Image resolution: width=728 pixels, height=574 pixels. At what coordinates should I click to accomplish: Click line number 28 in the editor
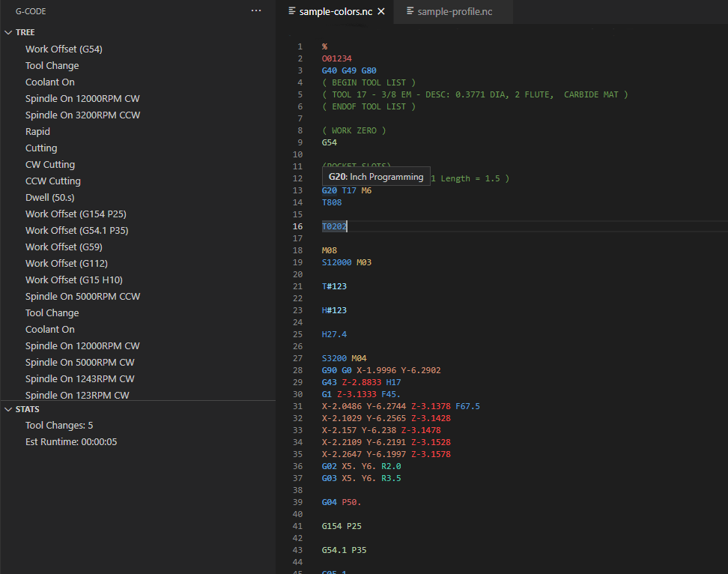click(297, 369)
